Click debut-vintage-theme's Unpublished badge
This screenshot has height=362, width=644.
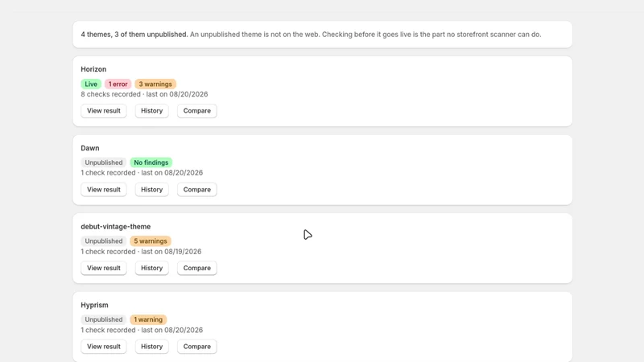pos(104,241)
